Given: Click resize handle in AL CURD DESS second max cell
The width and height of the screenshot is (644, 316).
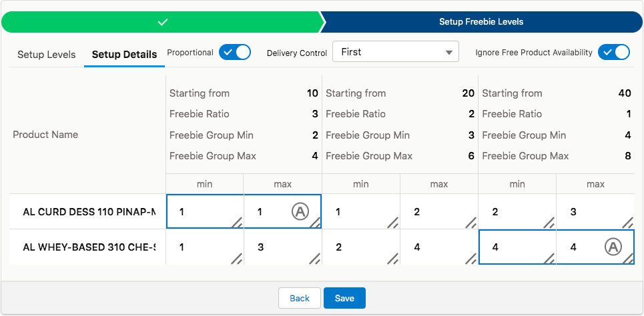Looking at the screenshot, I should coord(471,223).
